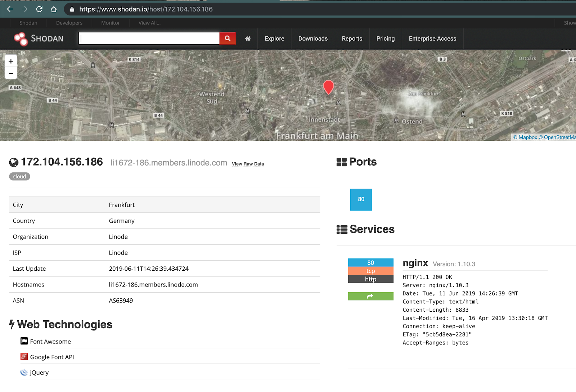The width and height of the screenshot is (576, 392).
Task: Zoom out on the map with minus
Action: (x=11, y=73)
